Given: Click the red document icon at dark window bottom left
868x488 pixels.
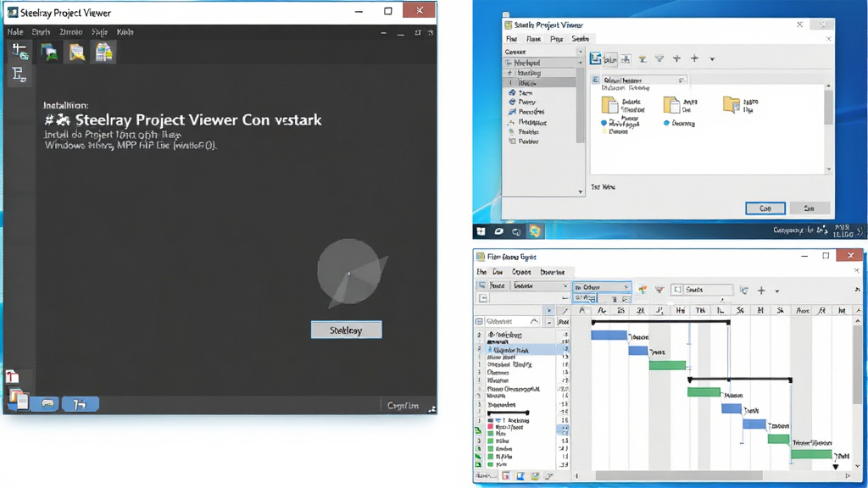Looking at the screenshot, I should (12, 378).
